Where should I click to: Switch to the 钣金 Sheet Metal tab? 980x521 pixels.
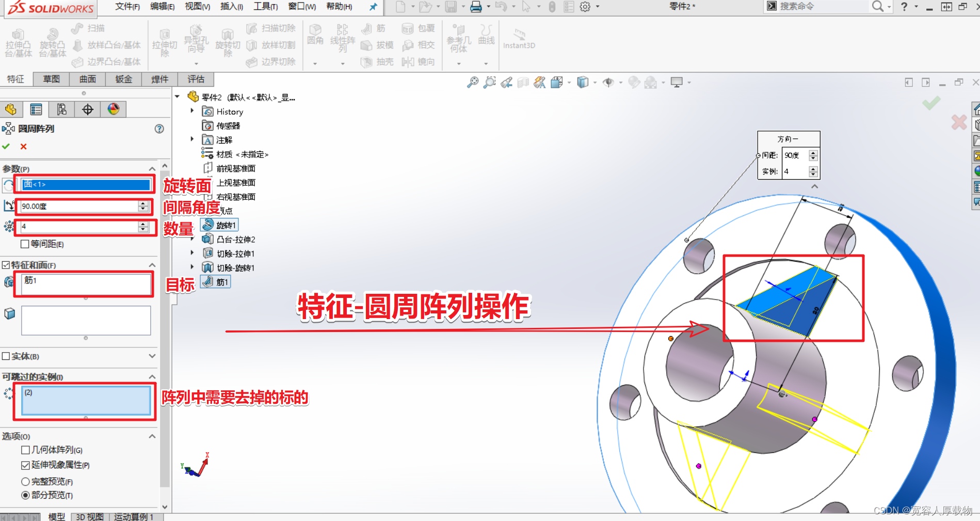click(123, 79)
